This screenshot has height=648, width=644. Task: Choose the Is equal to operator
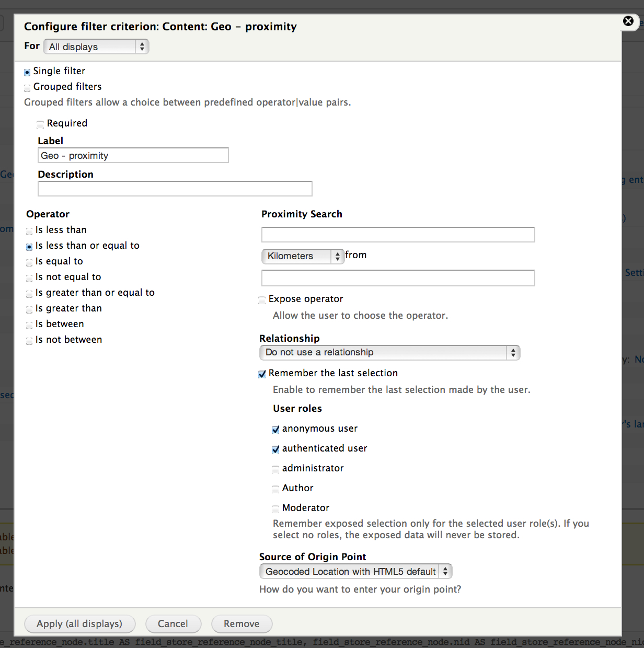29,262
